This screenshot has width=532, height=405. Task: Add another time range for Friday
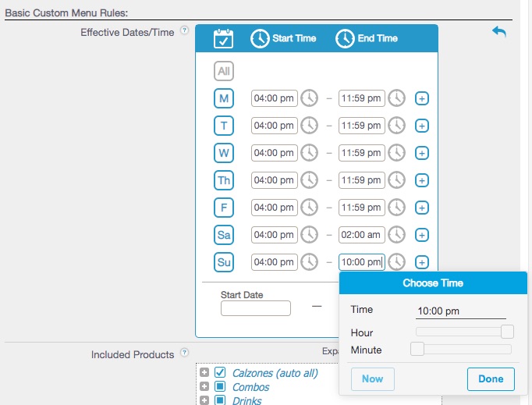tap(422, 208)
